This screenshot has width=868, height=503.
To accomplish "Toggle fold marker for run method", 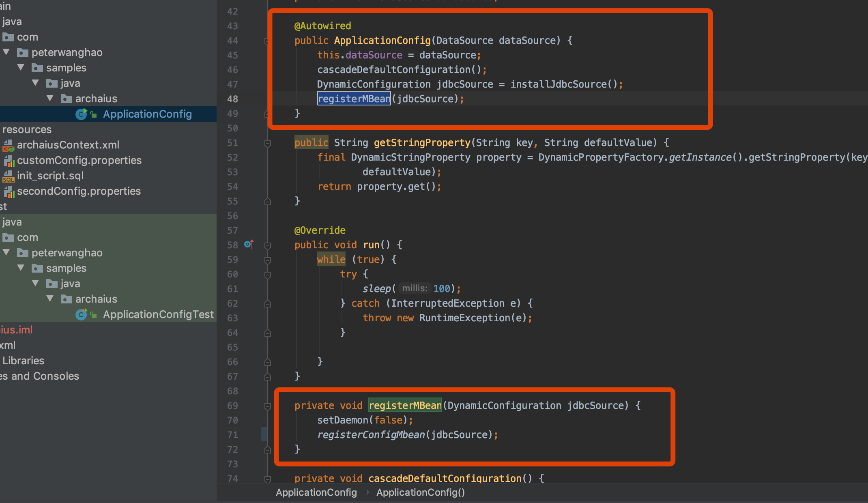I will [x=268, y=245].
